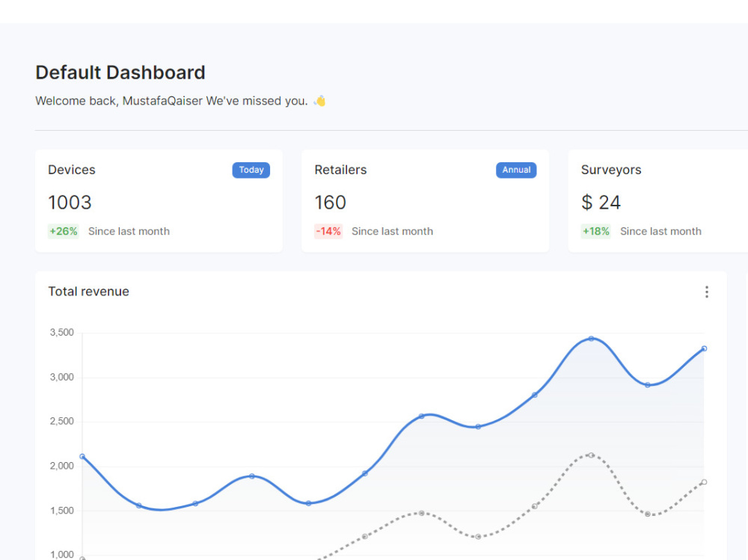
Task: Click the Total revenue chart title
Action: (89, 292)
